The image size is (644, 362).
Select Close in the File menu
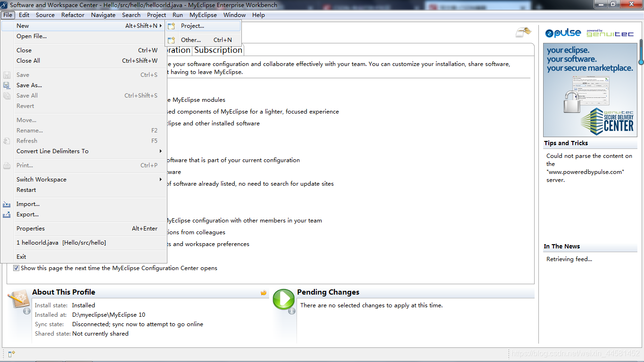pyautogui.click(x=83, y=50)
